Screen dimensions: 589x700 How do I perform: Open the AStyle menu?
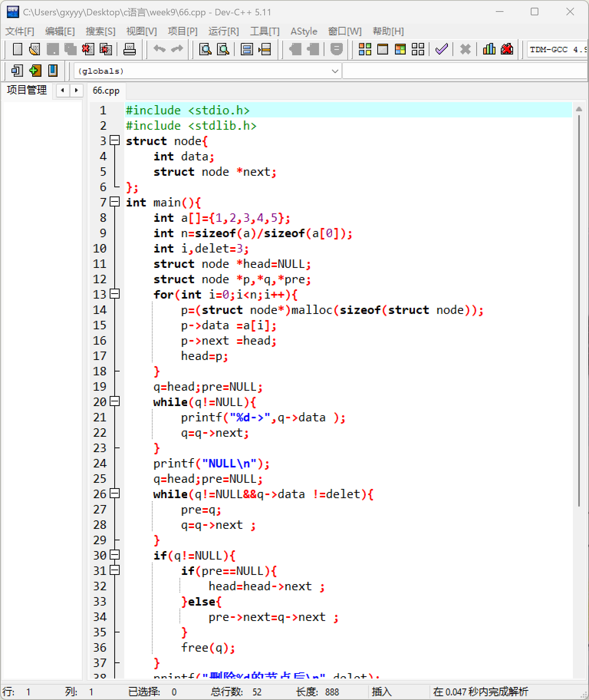[304, 31]
